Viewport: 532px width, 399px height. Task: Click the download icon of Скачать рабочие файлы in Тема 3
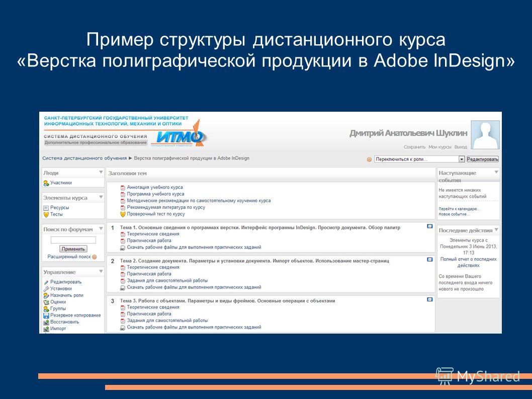(123, 328)
